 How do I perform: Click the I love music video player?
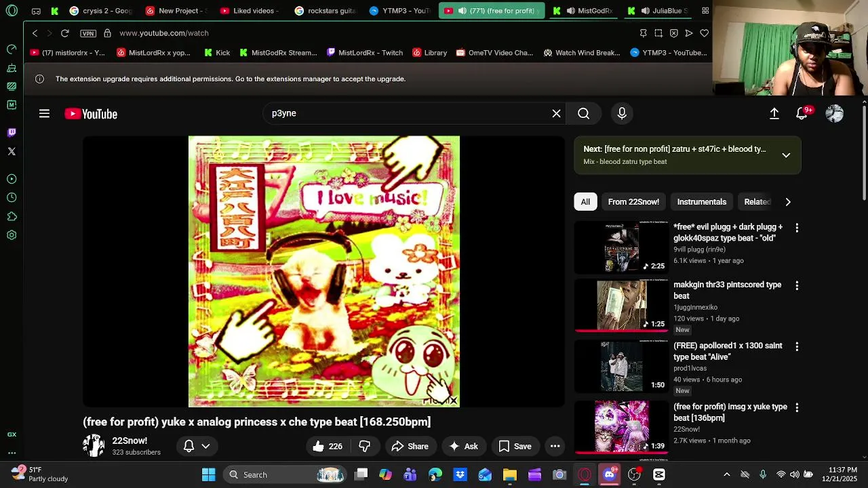(323, 271)
